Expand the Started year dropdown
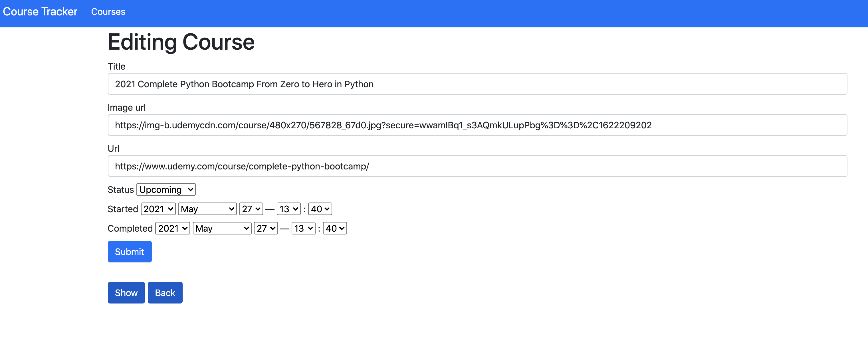The width and height of the screenshot is (868, 344). [158, 209]
